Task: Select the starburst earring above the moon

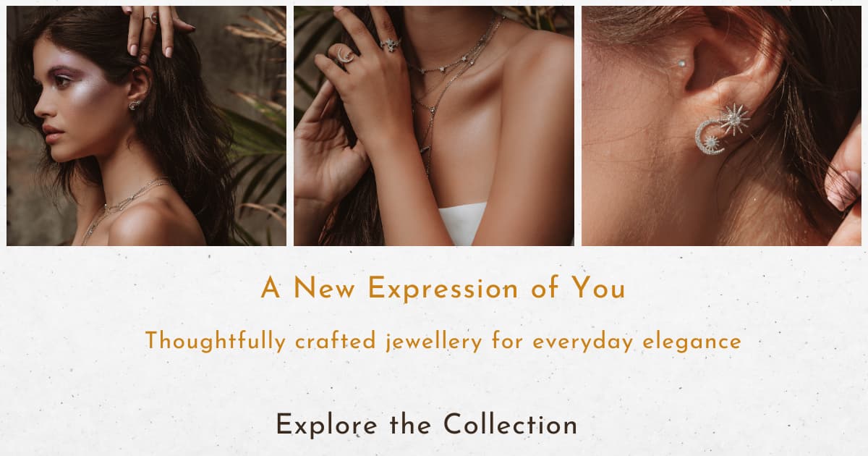Action: (x=734, y=117)
